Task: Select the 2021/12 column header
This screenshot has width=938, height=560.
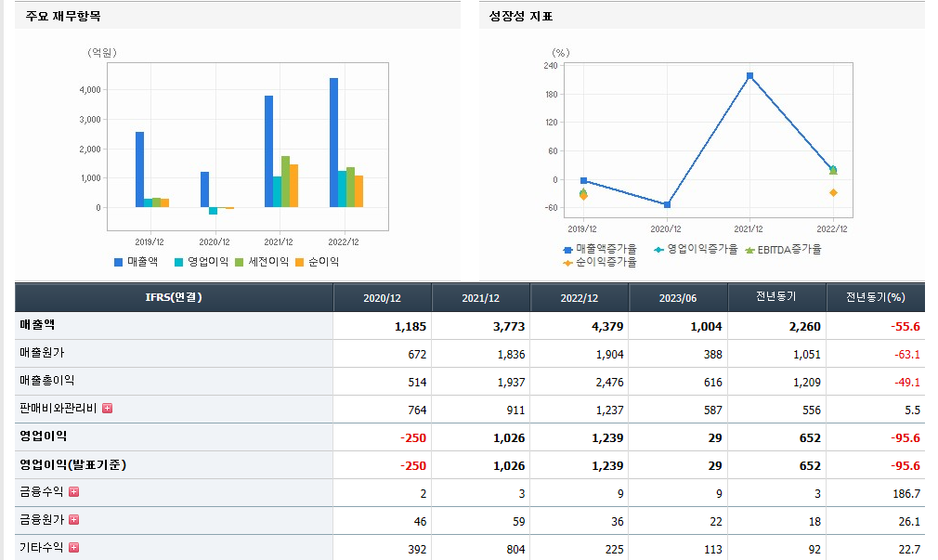Action: pyautogui.click(x=480, y=298)
